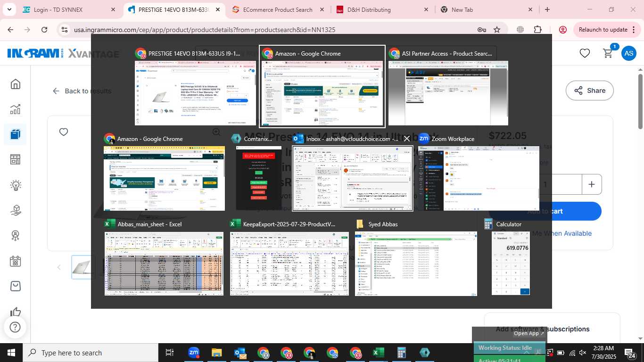This screenshot has height=362, width=644.
Task: View site information icon in address bar
Action: click(x=65, y=30)
